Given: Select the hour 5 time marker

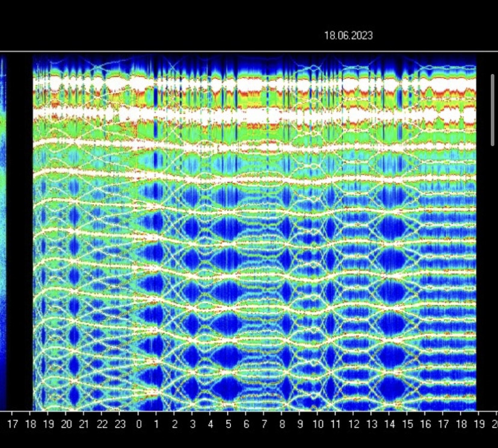Looking at the screenshot, I should pyautogui.click(x=228, y=425).
